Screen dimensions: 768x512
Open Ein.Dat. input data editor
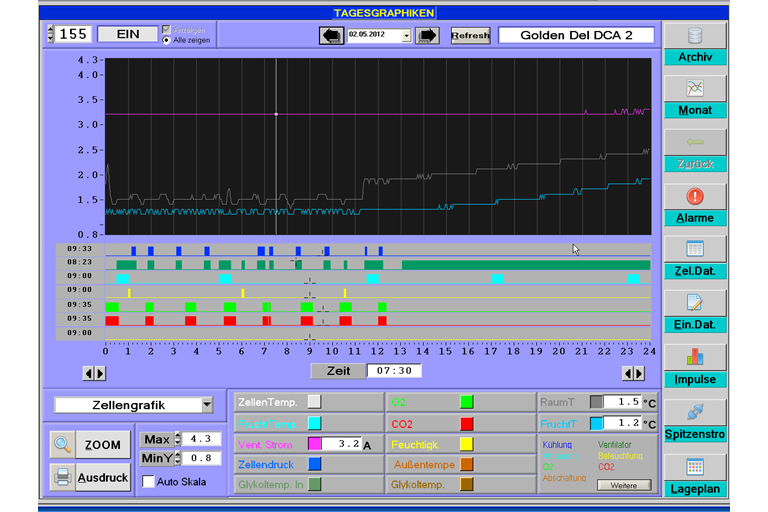[695, 303]
